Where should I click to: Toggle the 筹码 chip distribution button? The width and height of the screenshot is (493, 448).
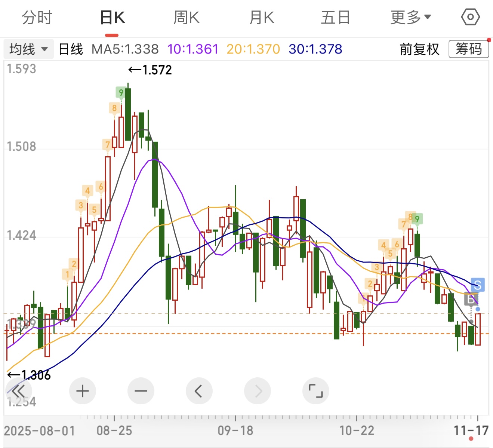point(468,49)
